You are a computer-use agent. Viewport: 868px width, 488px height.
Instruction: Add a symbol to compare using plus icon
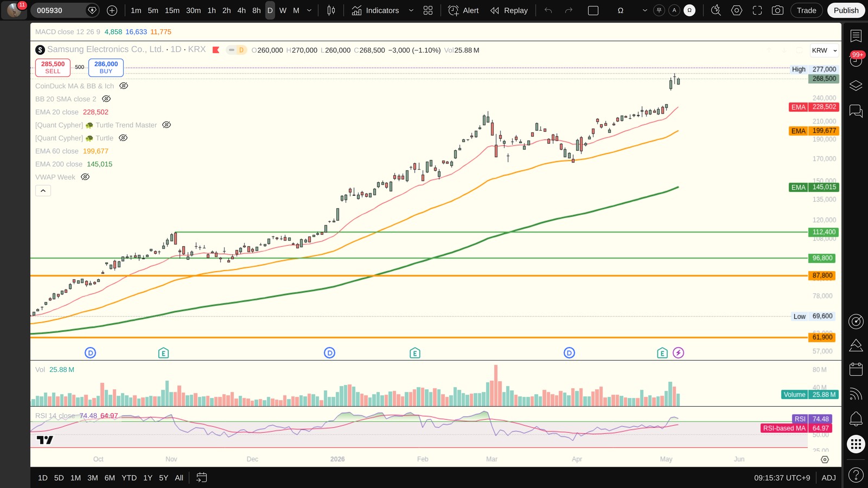tap(112, 10)
